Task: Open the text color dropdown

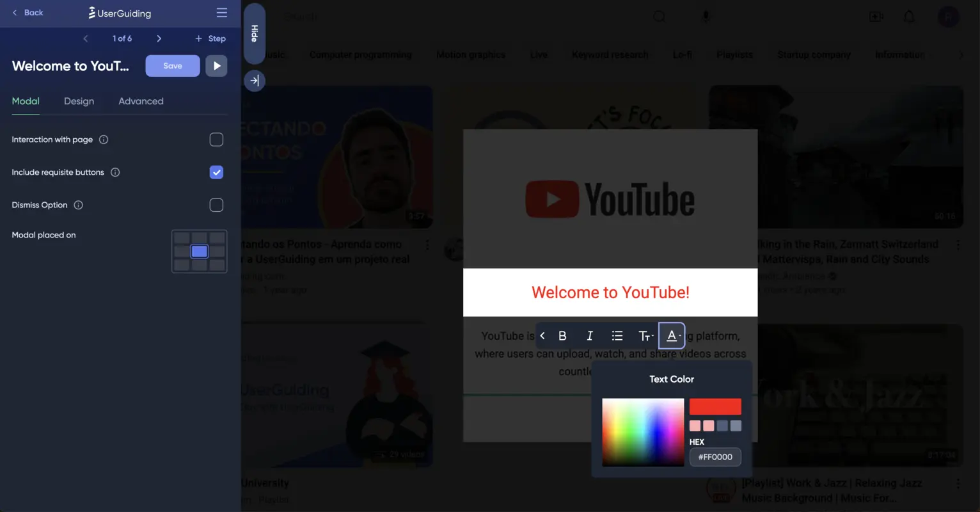Action: pos(672,336)
